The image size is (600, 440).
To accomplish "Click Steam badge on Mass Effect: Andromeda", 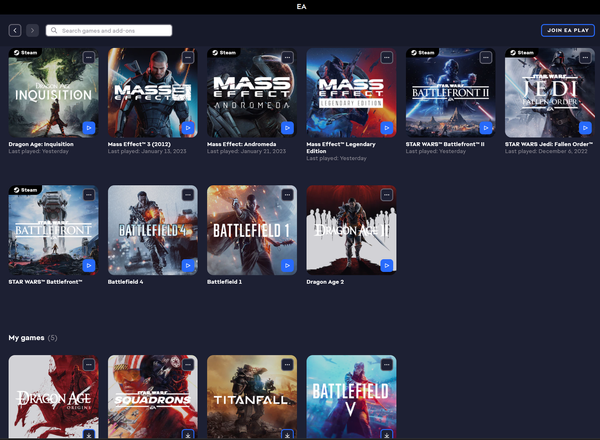I will coord(224,52).
